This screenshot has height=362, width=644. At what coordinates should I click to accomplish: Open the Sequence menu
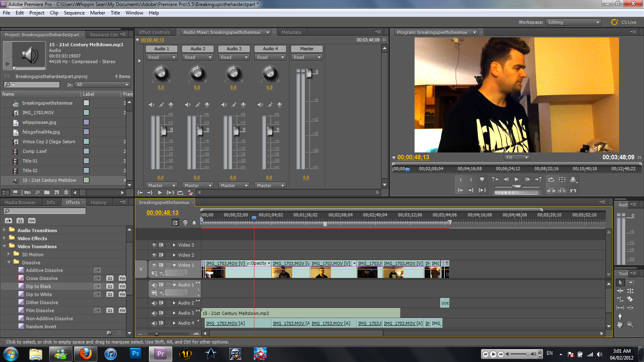pos(74,13)
